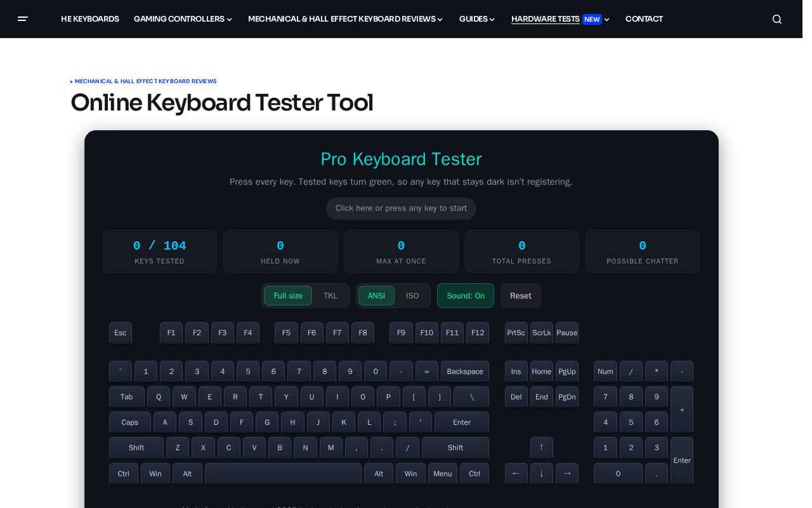
Task: Click the Backspace key
Action: point(465,371)
